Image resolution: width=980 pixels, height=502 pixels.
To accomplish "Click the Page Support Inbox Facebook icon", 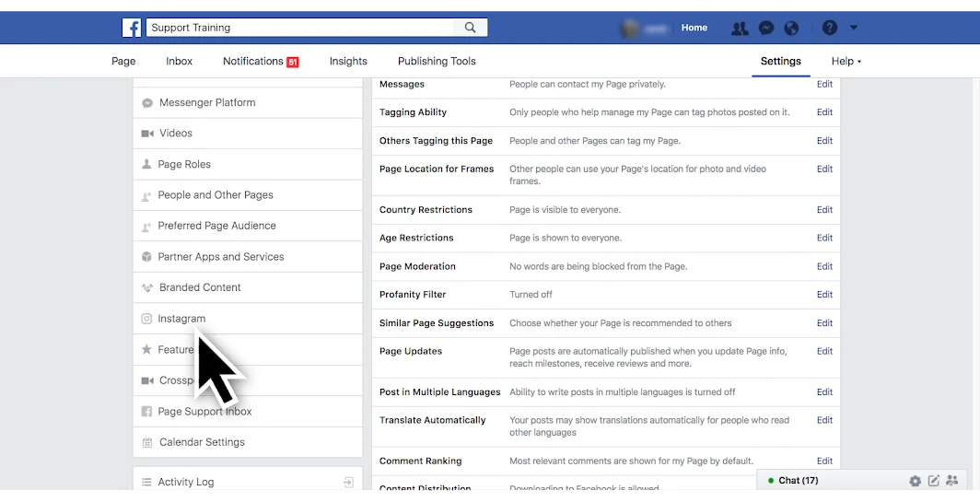I will (146, 412).
